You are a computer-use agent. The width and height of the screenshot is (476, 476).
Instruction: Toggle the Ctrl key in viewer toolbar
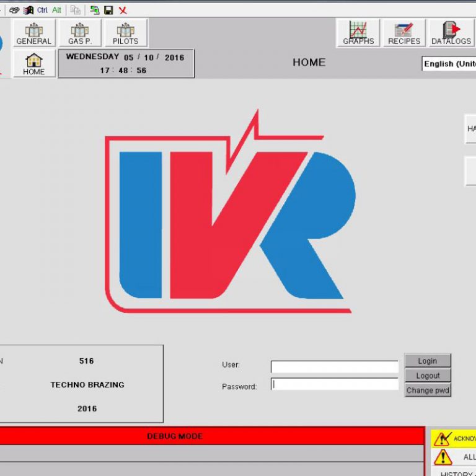42,11
